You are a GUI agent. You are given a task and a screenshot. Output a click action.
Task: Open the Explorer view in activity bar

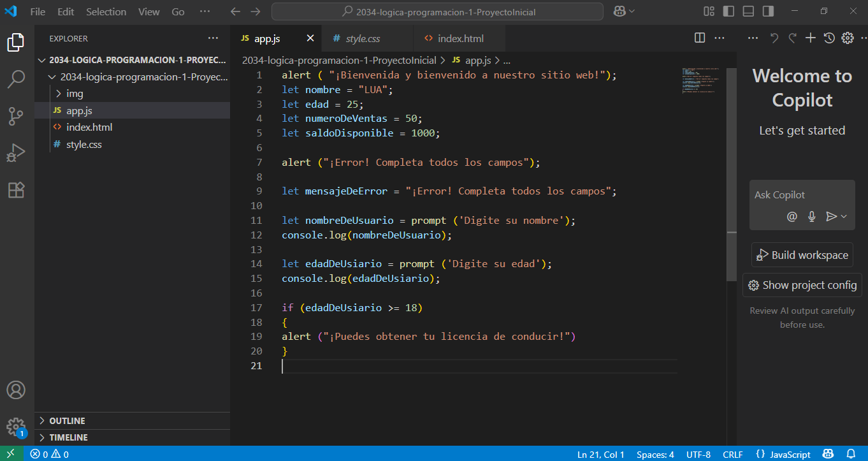click(x=16, y=43)
